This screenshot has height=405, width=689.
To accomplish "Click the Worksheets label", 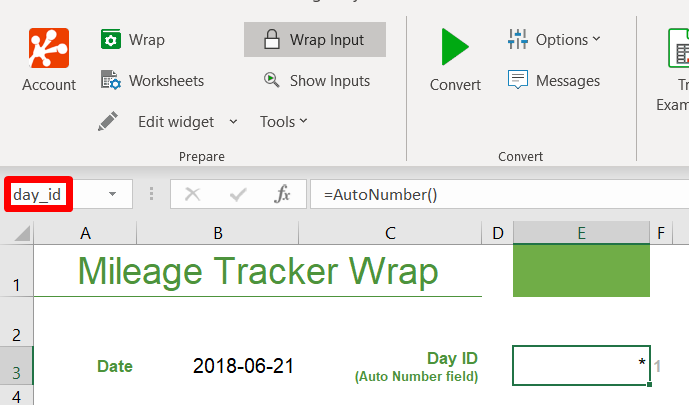I will pos(166,81).
